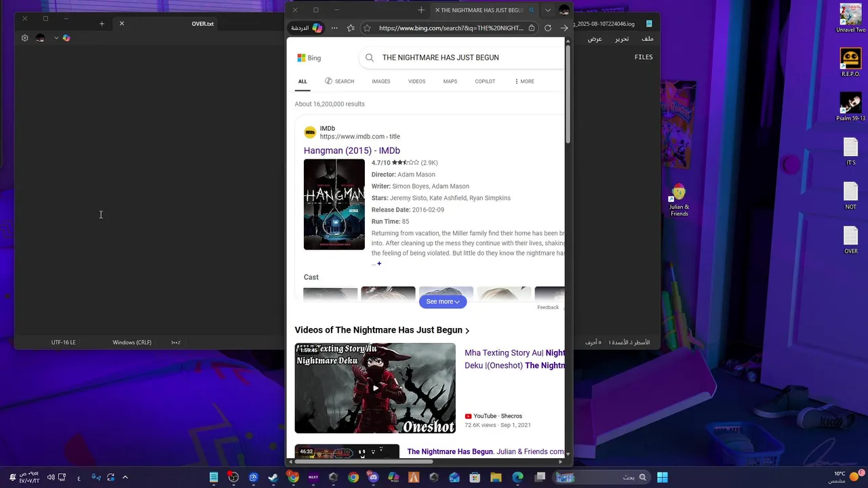The width and height of the screenshot is (868, 488).
Task: Open the Windows Start button
Action: click(x=663, y=477)
